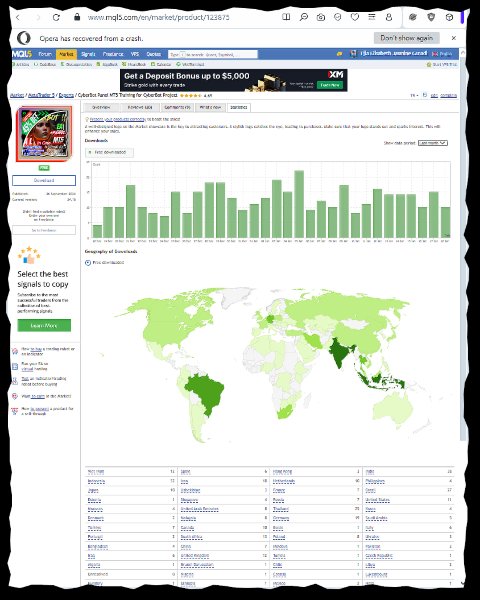The image size is (480, 600).
Task: Open the find-in-page magnifier icon
Action: click(304, 17)
